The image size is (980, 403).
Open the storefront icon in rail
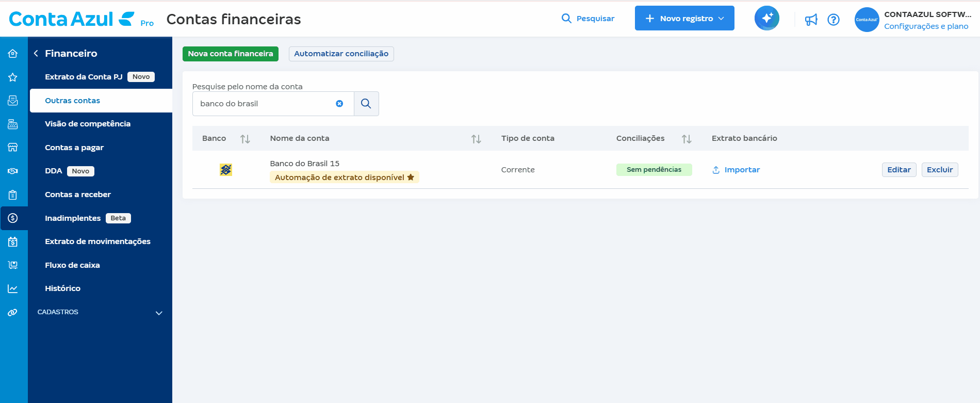13,148
